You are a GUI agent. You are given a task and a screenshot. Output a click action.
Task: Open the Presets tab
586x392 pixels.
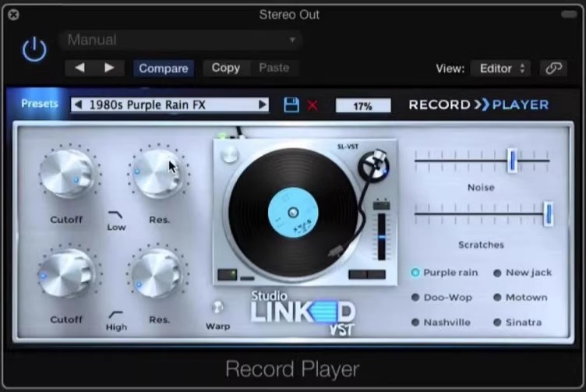pyautogui.click(x=40, y=104)
